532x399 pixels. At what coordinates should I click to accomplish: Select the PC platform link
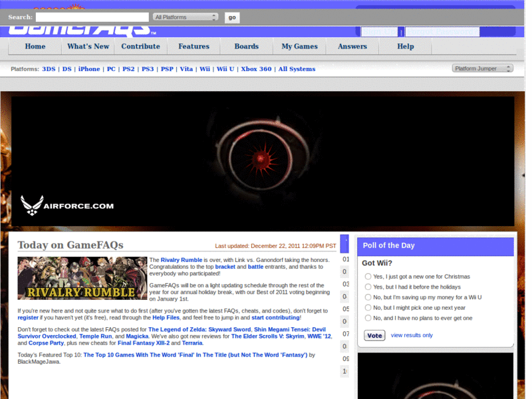[x=111, y=69]
